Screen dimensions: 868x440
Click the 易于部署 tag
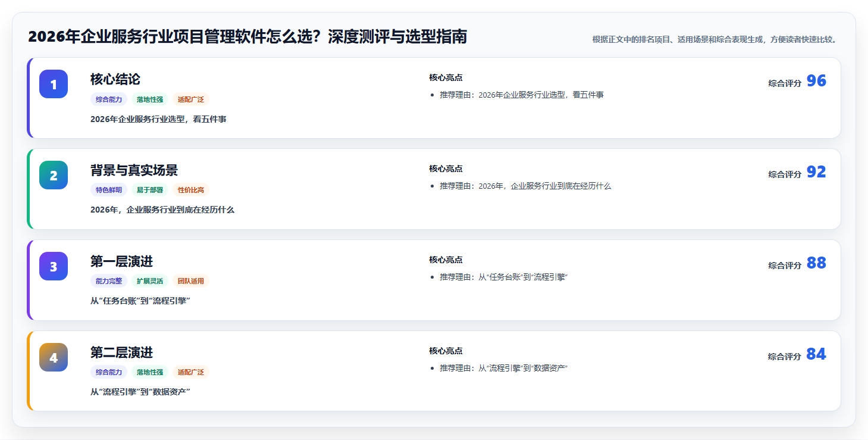pyautogui.click(x=150, y=190)
